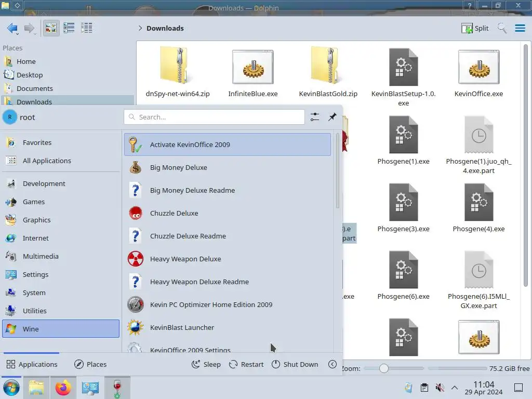Select Graphics category
The height and width of the screenshot is (399, 532).
(x=61, y=220)
